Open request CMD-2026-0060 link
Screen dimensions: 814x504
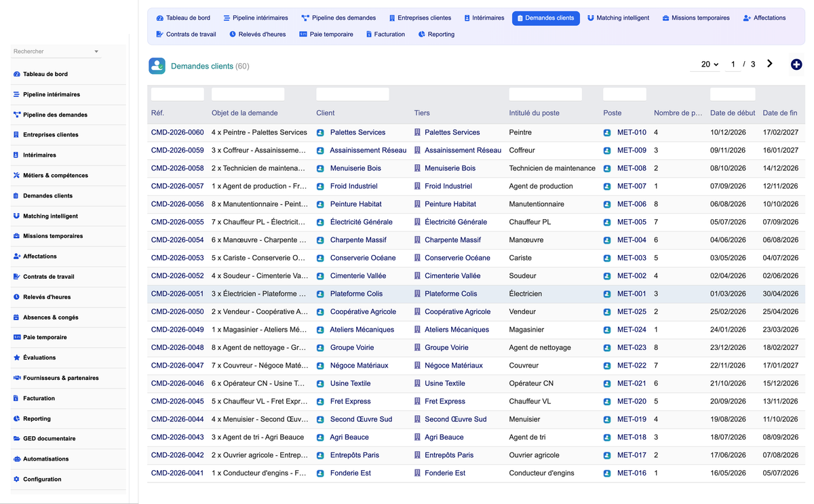click(x=177, y=133)
